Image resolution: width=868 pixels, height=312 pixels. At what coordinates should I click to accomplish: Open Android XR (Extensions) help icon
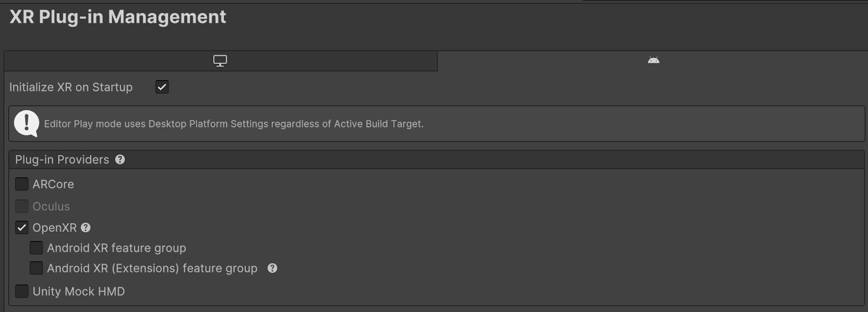(273, 268)
